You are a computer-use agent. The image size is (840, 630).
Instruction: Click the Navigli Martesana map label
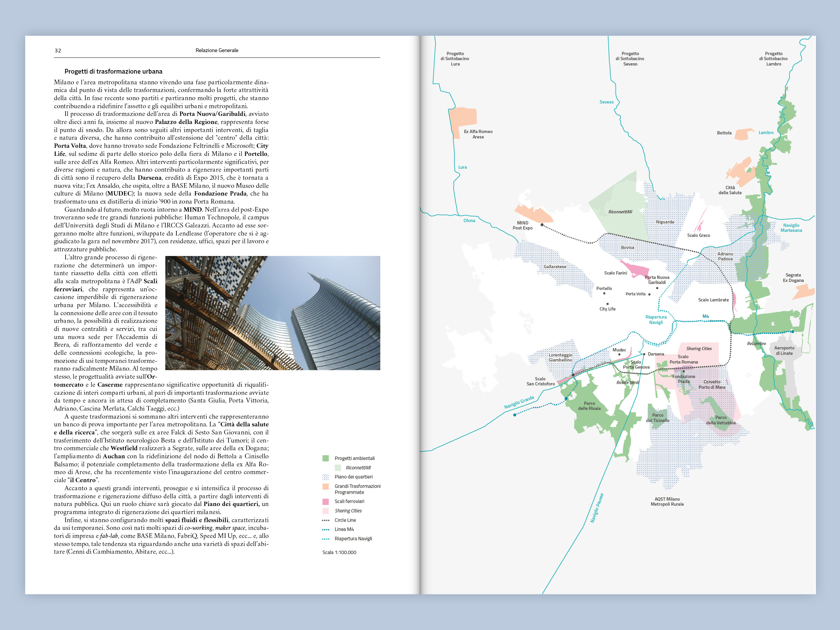tap(791, 228)
